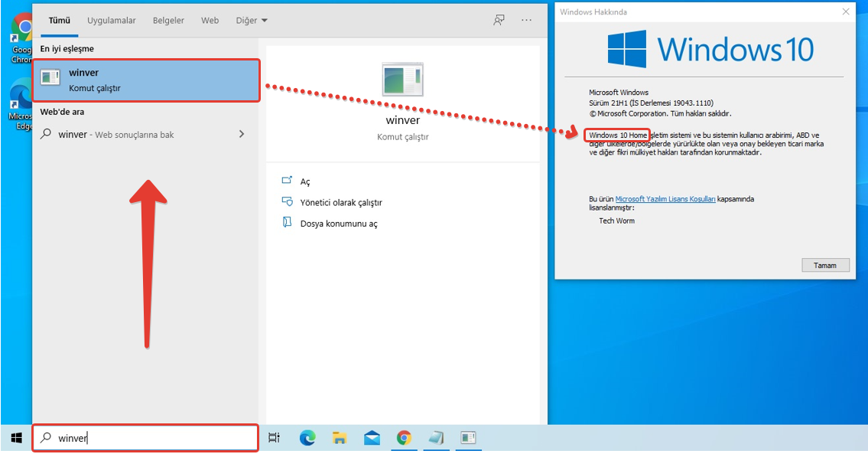Click the Aç open icon
This screenshot has width=868, height=454.
click(287, 181)
